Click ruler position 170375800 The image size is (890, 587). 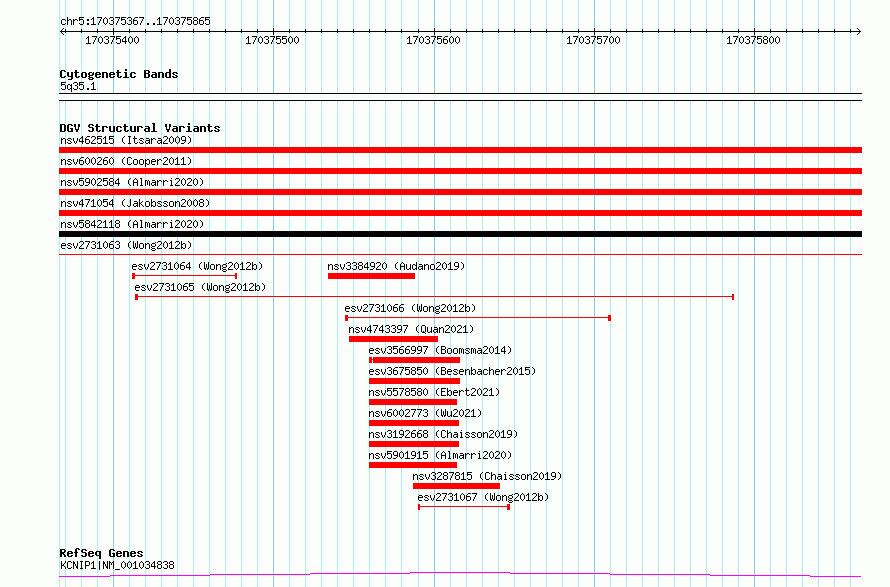tap(753, 40)
